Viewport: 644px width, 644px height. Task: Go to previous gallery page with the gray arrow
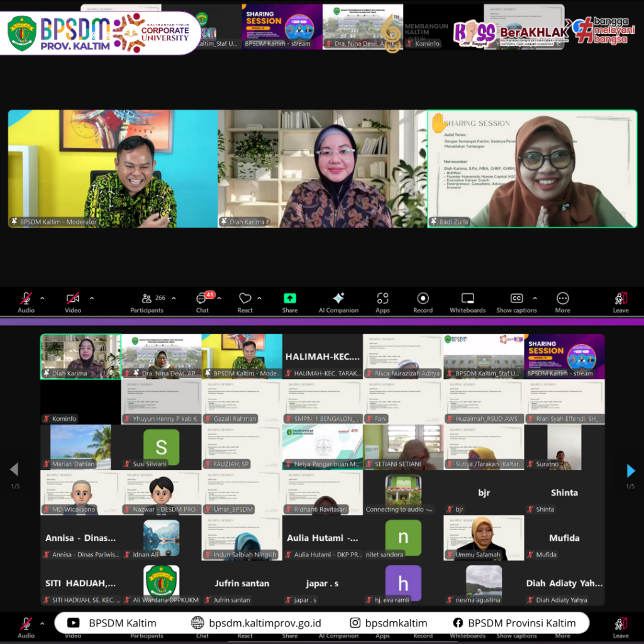pyautogui.click(x=14, y=469)
